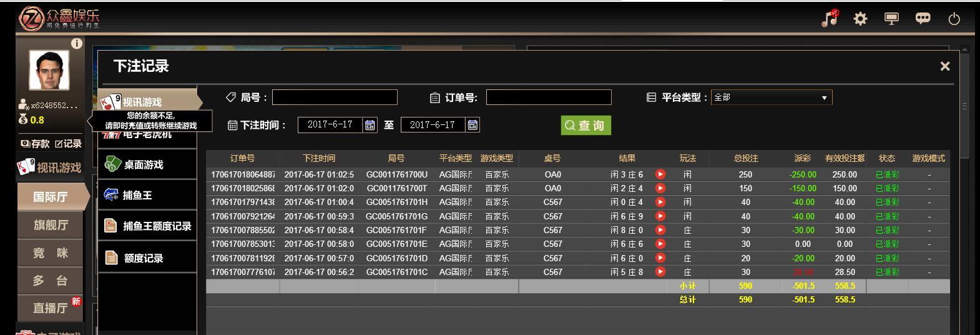Open the settings gear icon
The height and width of the screenshot is (335, 980).
point(861,19)
